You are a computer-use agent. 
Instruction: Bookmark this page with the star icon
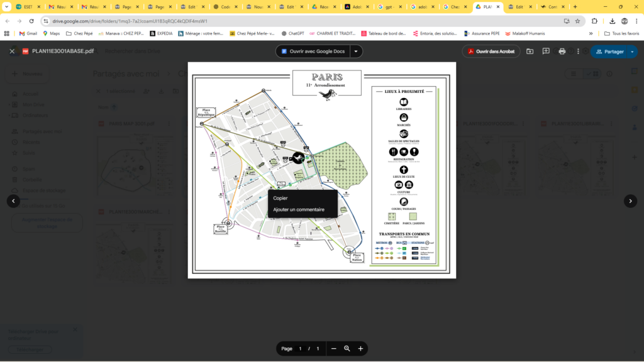click(x=577, y=21)
